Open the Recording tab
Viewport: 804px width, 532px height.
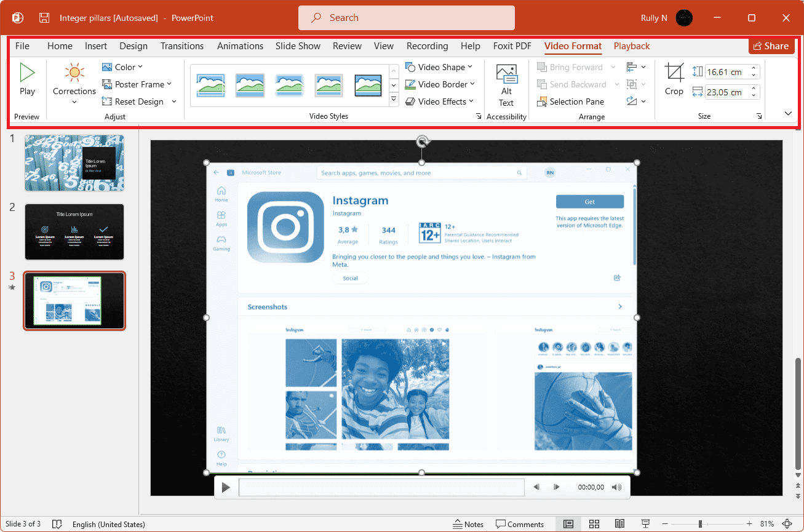click(x=427, y=46)
